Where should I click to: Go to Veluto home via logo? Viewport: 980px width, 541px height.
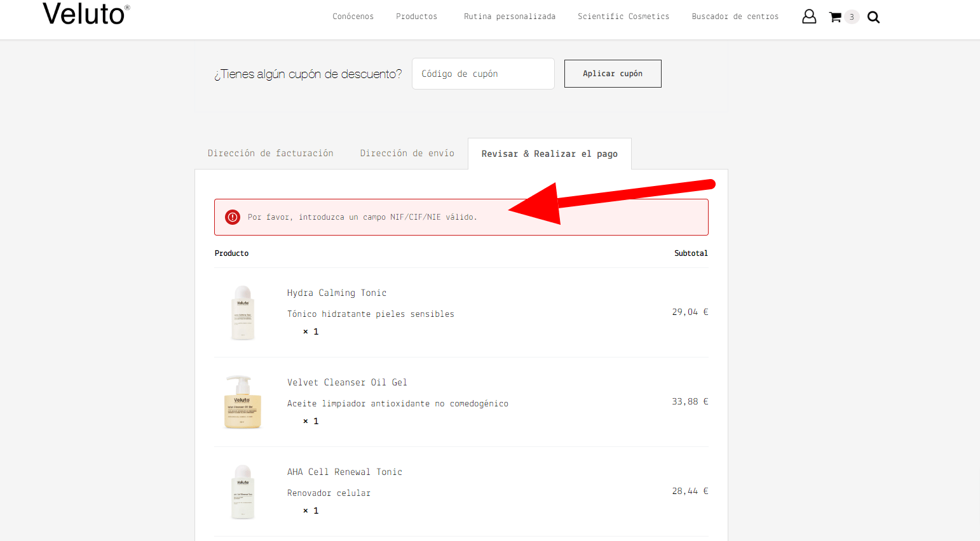pyautogui.click(x=86, y=14)
